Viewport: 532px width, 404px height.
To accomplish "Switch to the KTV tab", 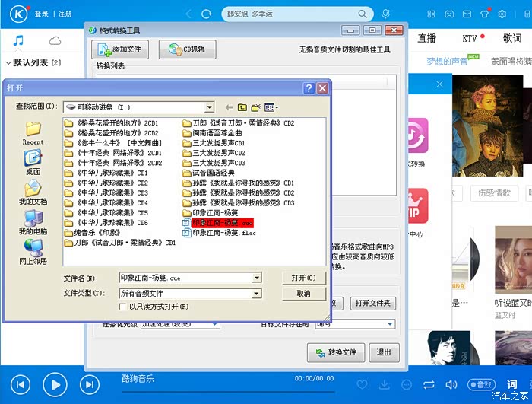I will (470, 38).
